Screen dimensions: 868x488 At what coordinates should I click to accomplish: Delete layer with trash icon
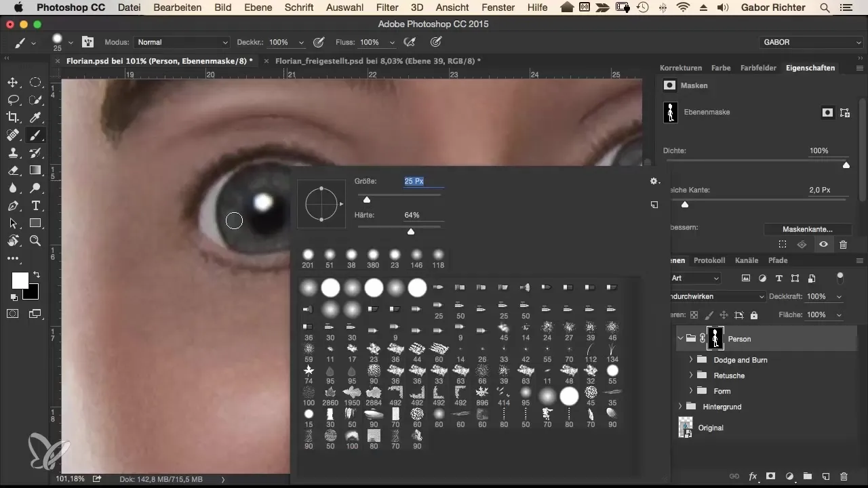coord(844,477)
